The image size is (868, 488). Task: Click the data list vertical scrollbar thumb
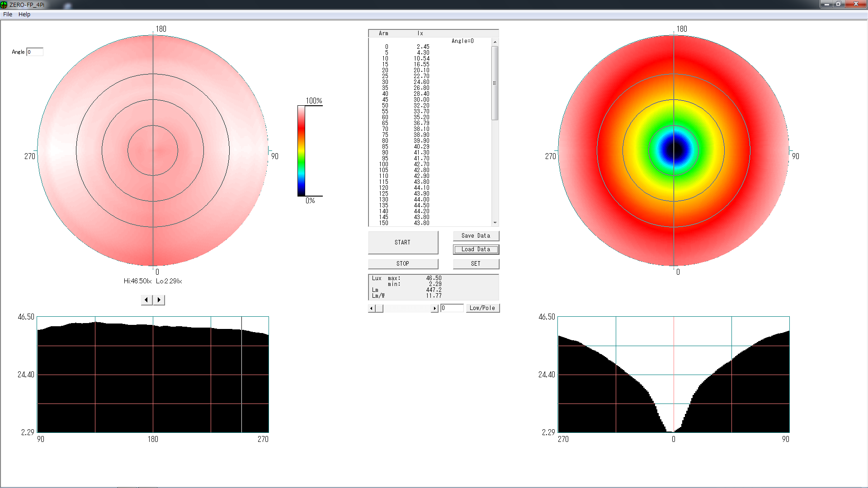pos(495,83)
